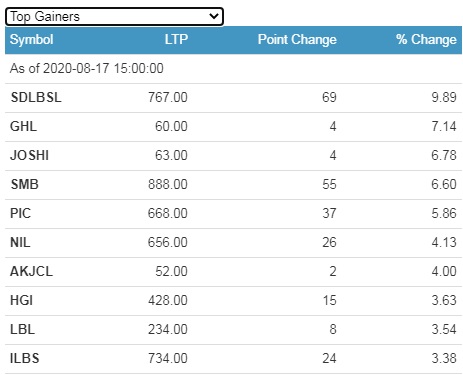Open the AKJCL symbol
The height and width of the screenshot is (375, 463).
[x=31, y=271]
